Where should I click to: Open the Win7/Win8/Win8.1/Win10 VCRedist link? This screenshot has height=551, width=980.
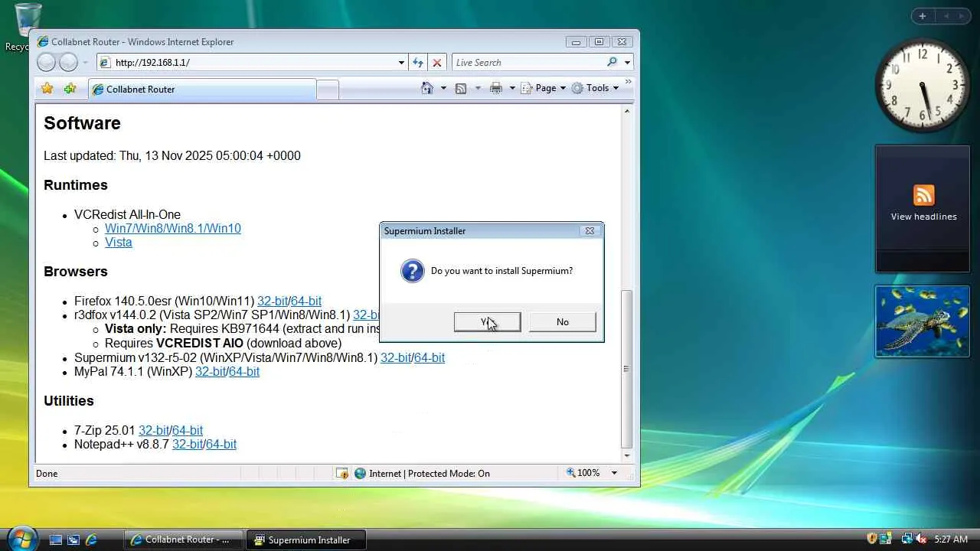pos(173,229)
